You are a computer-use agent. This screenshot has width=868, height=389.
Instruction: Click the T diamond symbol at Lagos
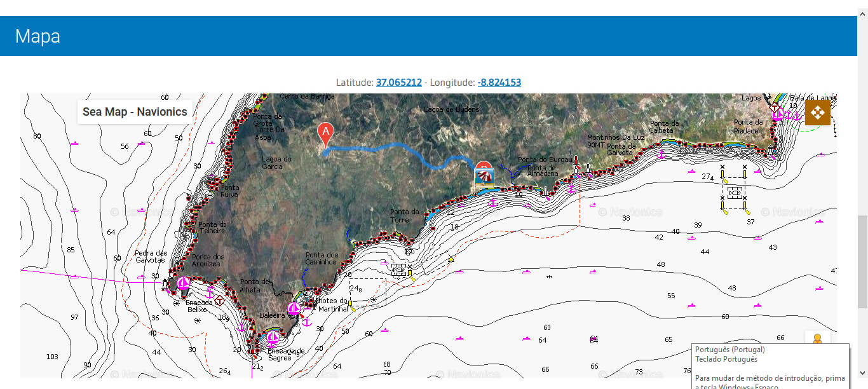775,107
